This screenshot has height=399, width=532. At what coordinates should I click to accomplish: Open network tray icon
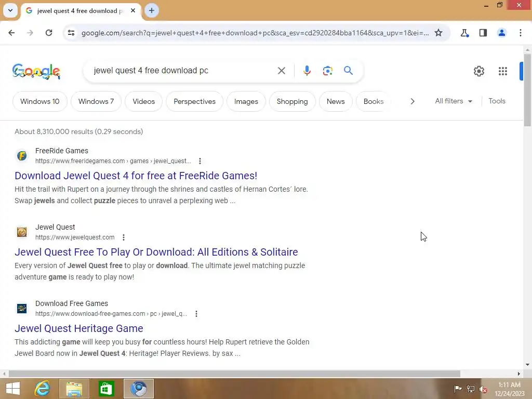(471, 389)
